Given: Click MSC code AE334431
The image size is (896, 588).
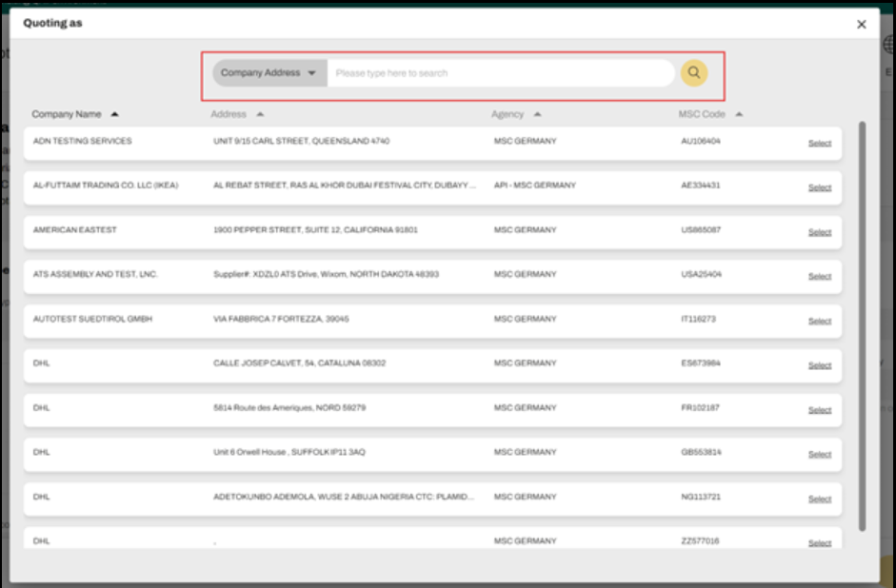Looking at the screenshot, I should pyautogui.click(x=701, y=185).
